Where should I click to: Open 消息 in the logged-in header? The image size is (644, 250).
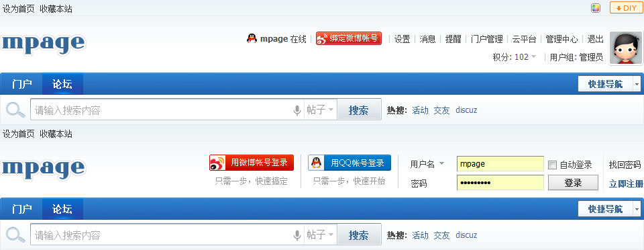[427, 39]
